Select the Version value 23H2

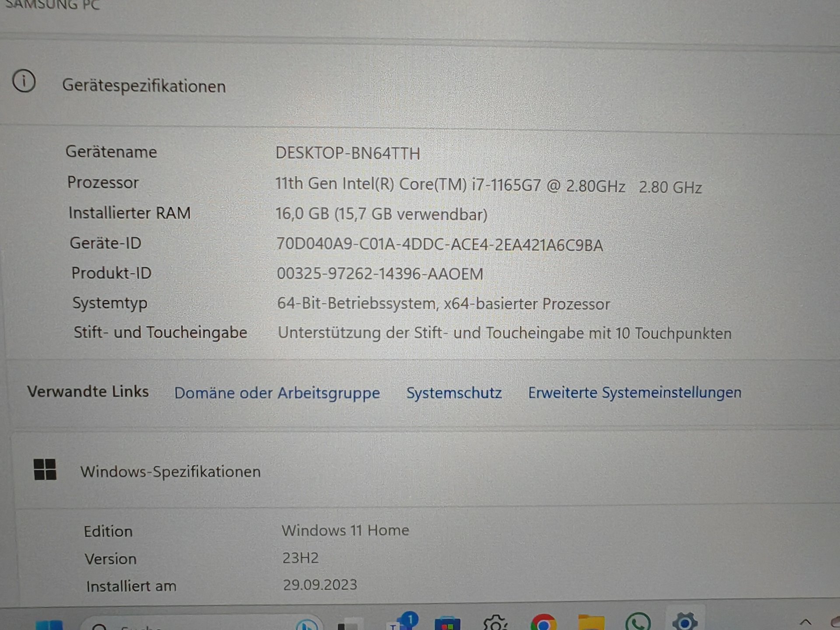point(300,558)
